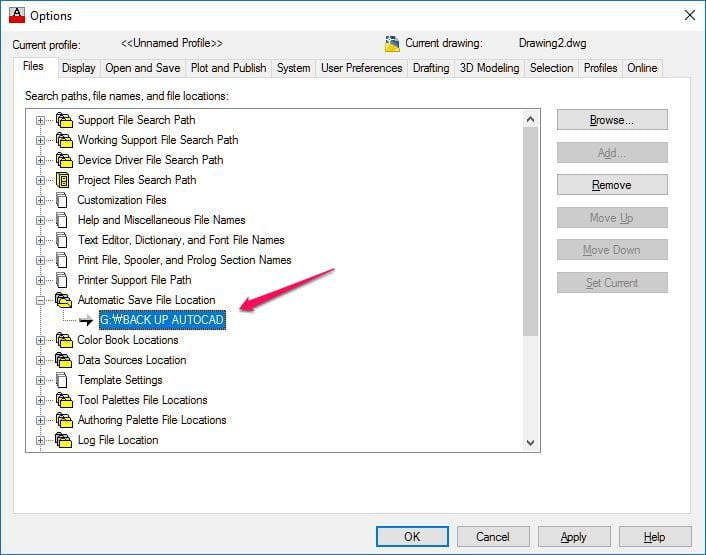Image resolution: width=706 pixels, height=555 pixels.
Task: Select the G:\BACK UP AUTOCAD path entry
Action: (x=162, y=320)
